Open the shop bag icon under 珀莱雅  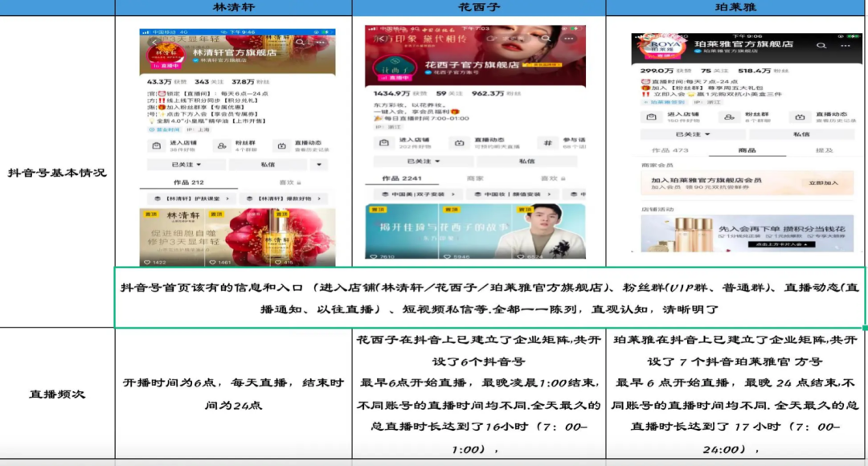click(x=652, y=117)
